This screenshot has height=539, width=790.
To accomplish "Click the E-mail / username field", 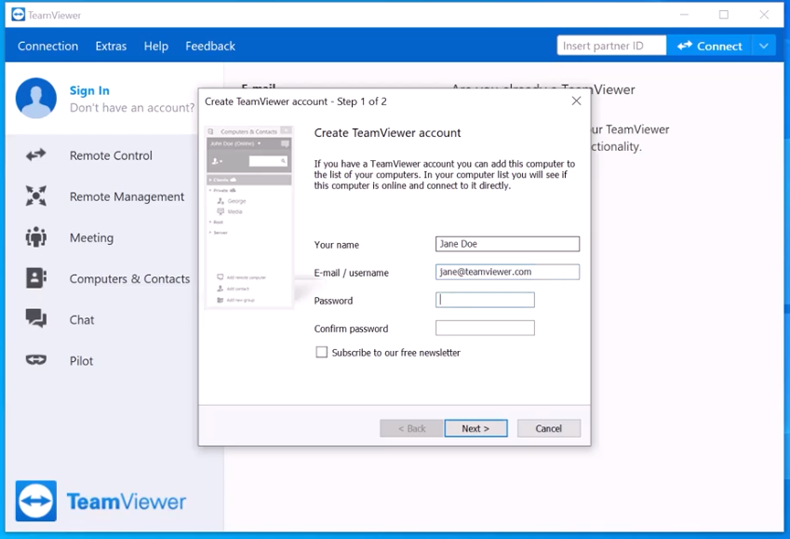I will tap(507, 272).
